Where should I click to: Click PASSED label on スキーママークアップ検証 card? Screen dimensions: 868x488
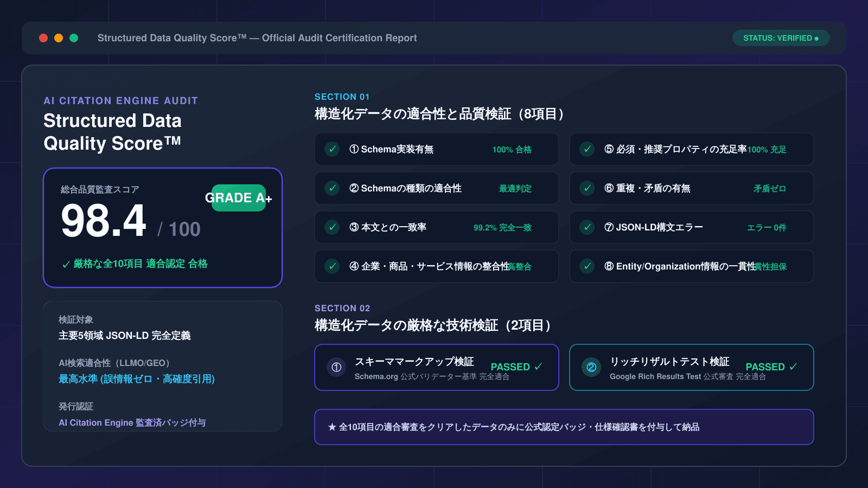pos(516,367)
